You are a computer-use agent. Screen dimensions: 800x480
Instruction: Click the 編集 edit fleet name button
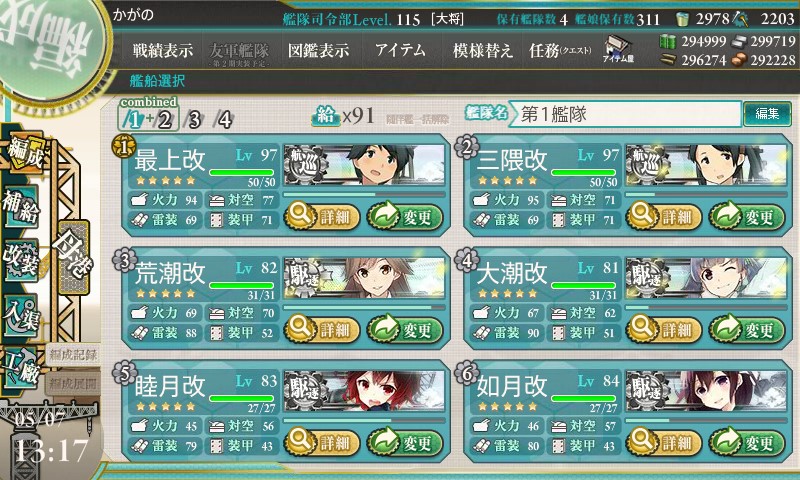click(767, 114)
